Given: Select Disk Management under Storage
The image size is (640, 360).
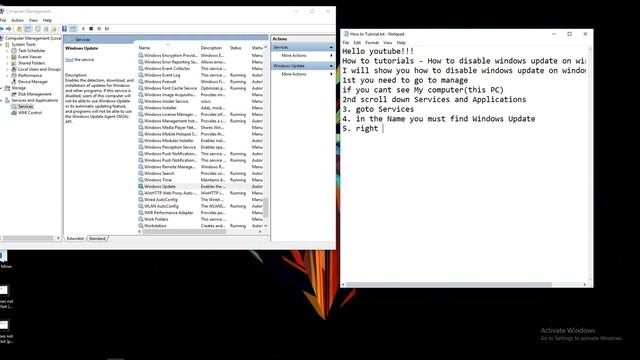Looking at the screenshot, I should coord(35,94).
